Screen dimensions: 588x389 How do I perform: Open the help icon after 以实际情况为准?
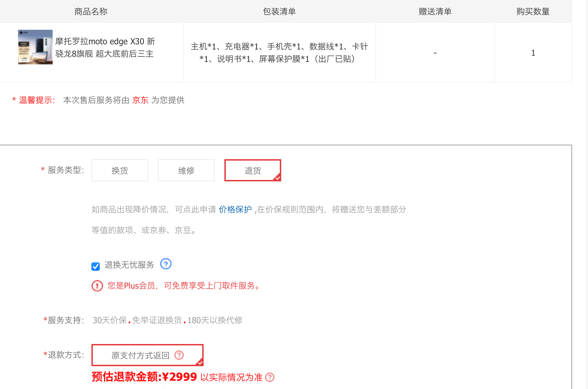tap(270, 377)
